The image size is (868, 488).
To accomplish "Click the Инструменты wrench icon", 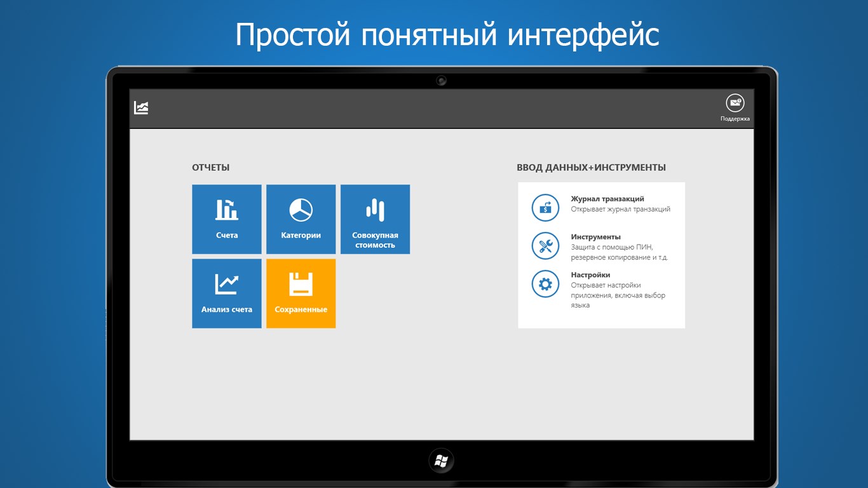I will pyautogui.click(x=545, y=245).
